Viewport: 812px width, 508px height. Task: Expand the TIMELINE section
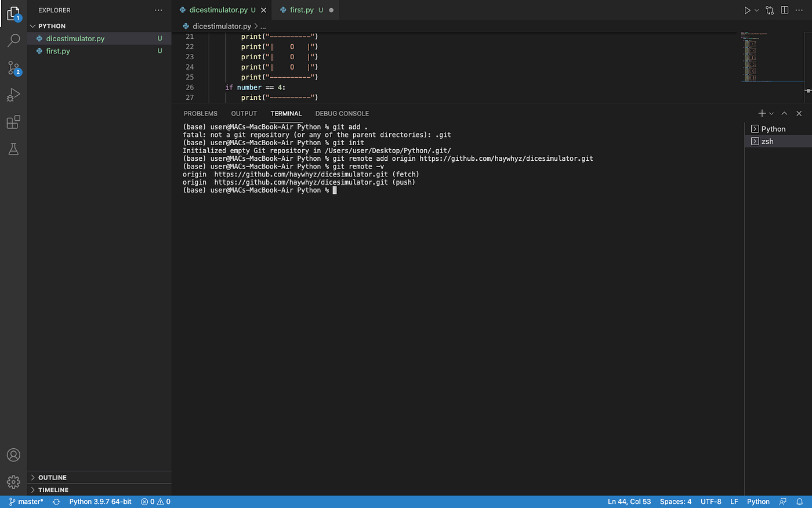(x=52, y=489)
